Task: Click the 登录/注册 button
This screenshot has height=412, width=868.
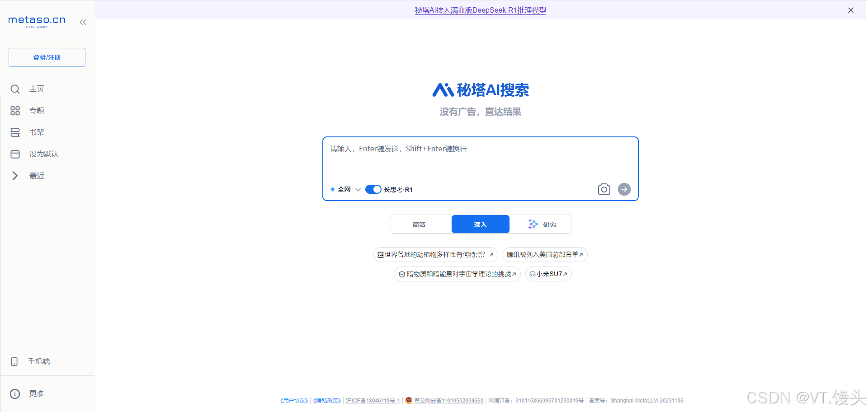Action: 47,57
